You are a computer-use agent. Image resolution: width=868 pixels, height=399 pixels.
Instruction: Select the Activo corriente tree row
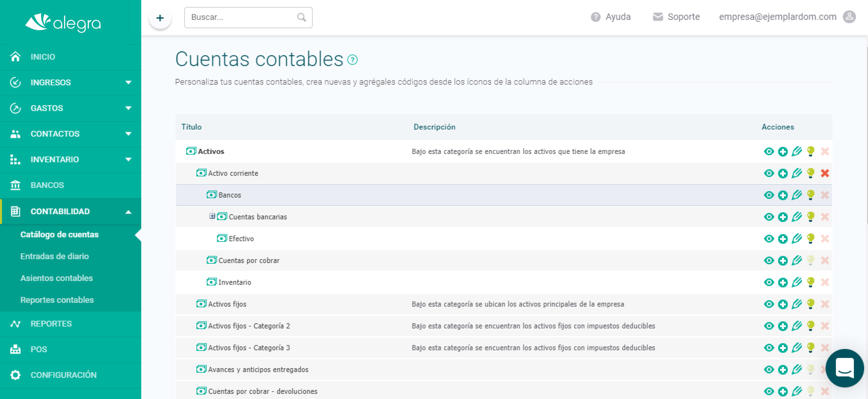click(x=504, y=173)
